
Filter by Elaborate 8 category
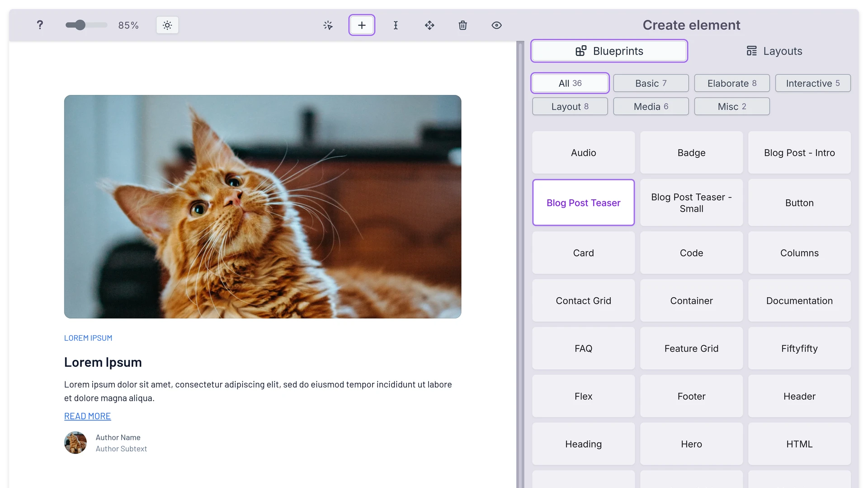click(732, 83)
